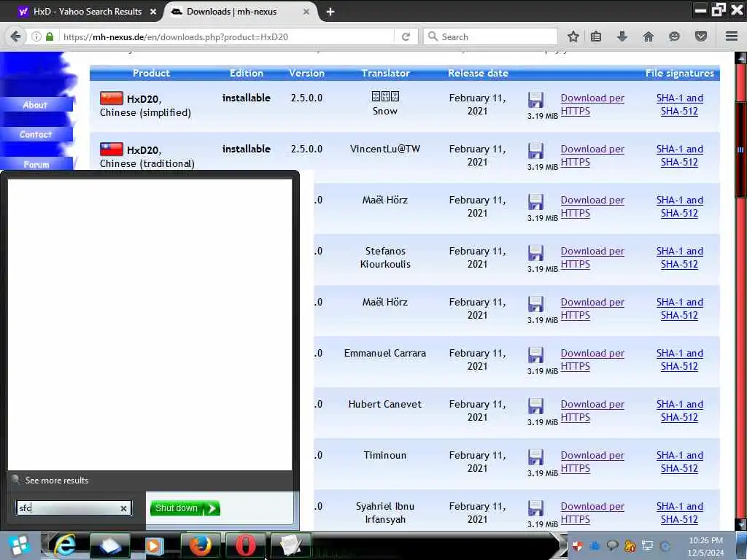This screenshot has width=747, height=560.
Task: Click the page vertical scrollbar thumb
Action: pos(740,149)
